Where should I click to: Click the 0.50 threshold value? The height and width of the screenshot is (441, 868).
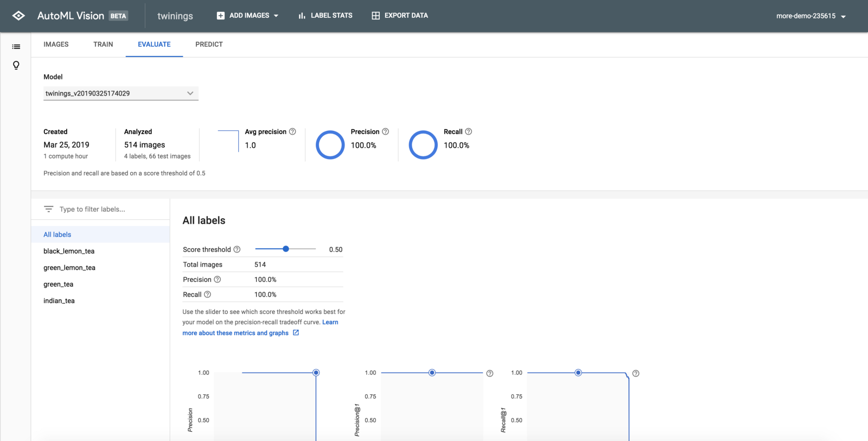(336, 250)
